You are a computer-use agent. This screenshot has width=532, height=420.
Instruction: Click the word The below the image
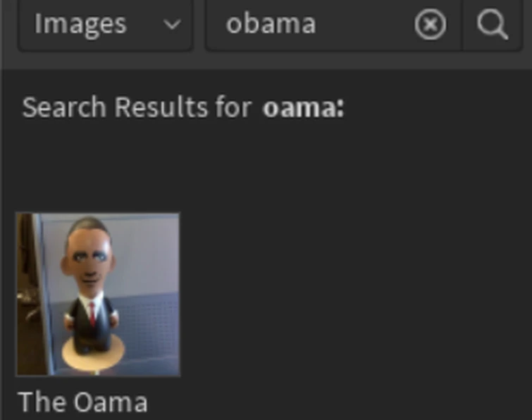pyautogui.click(x=42, y=402)
